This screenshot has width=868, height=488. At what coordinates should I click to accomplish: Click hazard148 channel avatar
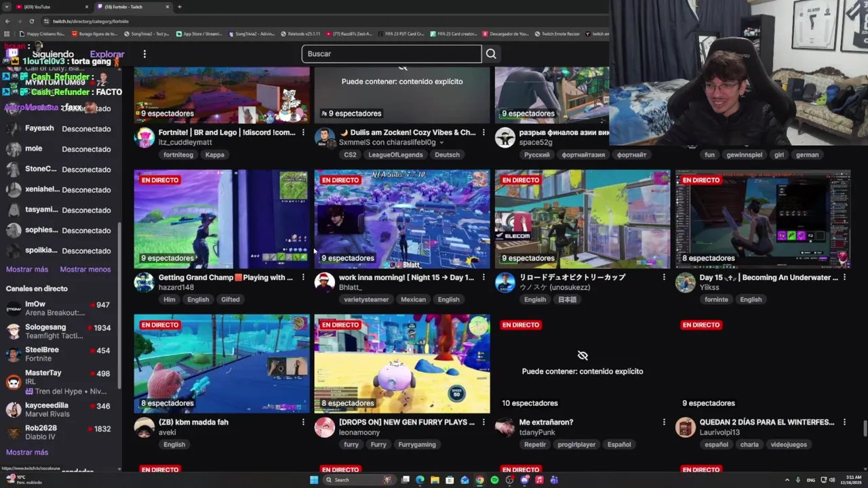(x=144, y=283)
